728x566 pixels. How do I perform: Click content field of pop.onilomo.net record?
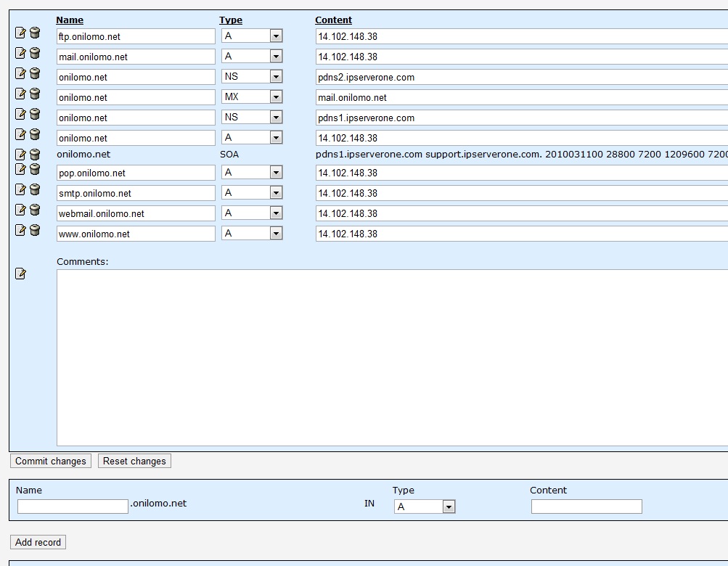[x=522, y=173]
